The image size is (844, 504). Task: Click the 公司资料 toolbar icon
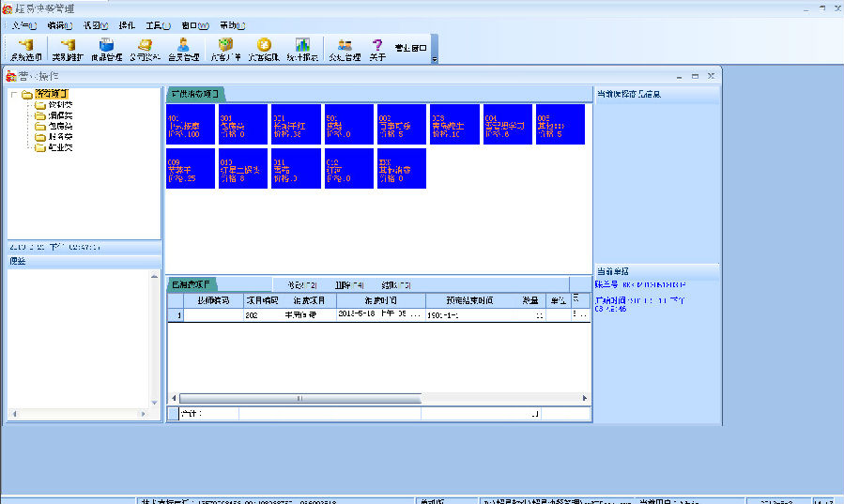coord(145,47)
